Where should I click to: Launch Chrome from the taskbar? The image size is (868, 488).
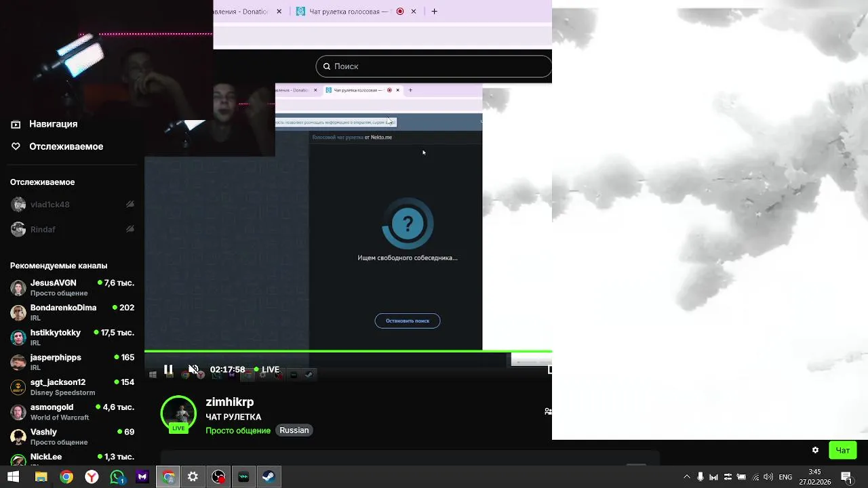coord(66,477)
